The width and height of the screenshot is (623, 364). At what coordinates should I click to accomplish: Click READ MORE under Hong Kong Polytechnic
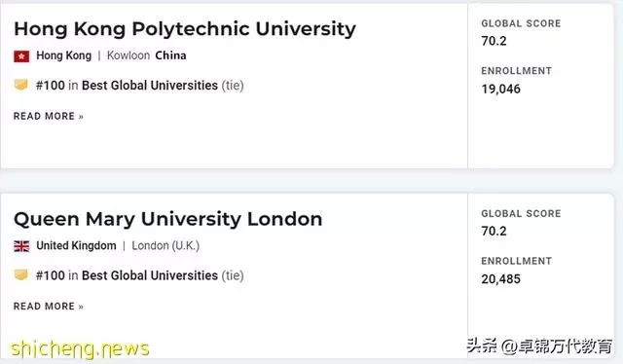49,116
